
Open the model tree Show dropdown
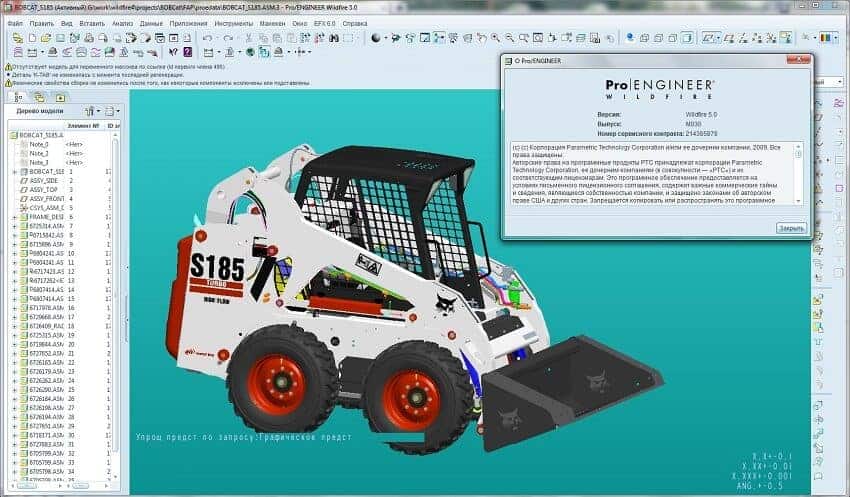click(x=110, y=111)
